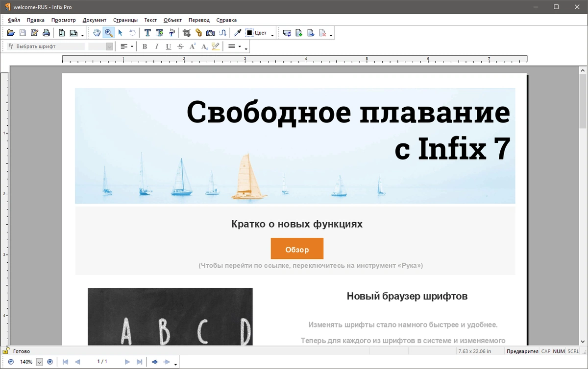Go to the last page button
The width and height of the screenshot is (588, 369).
[139, 362]
